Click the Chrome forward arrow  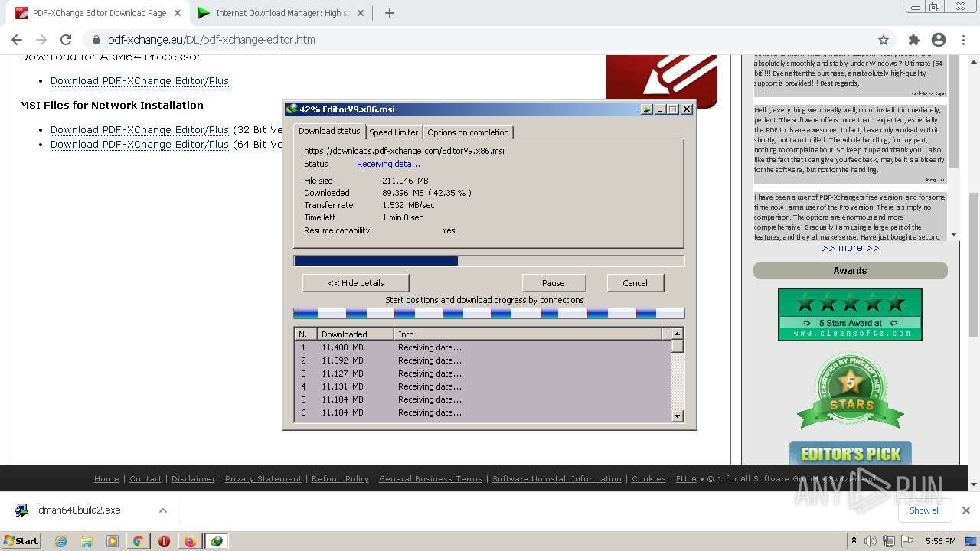coord(41,40)
